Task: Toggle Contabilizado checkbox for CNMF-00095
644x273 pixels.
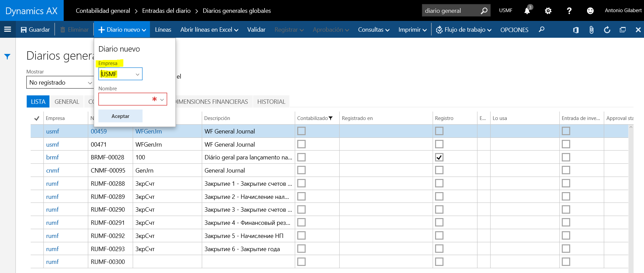Action: pos(301,170)
